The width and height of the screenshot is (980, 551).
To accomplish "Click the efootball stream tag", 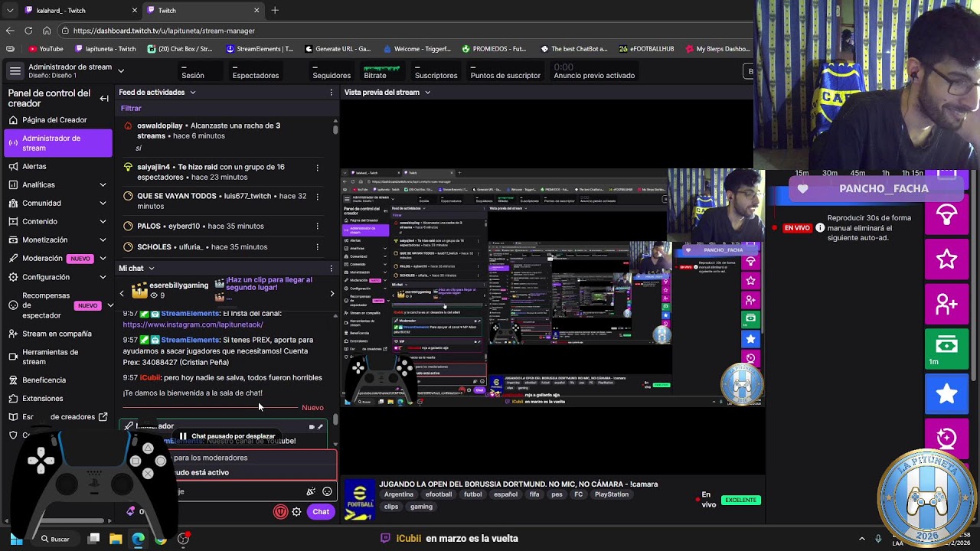I will (439, 495).
